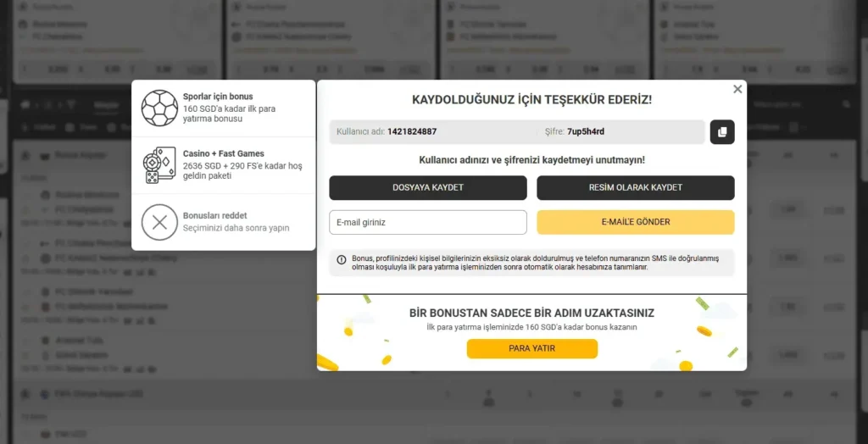Click the info icon beside bonus notice
The height and width of the screenshot is (444, 868).
[342, 259]
